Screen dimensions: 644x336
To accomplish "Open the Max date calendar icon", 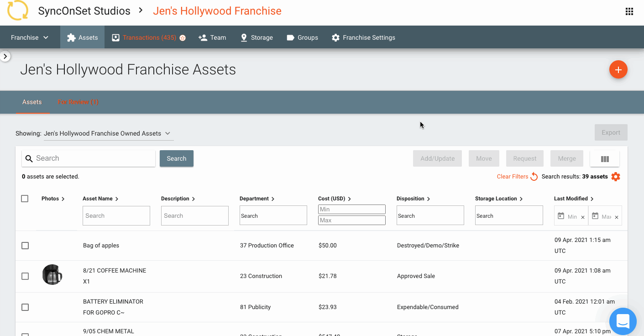I will click(595, 216).
